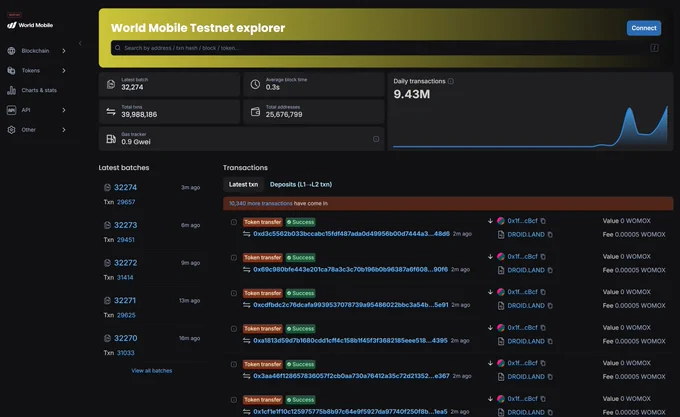Select the Latest txn tab

point(243,184)
